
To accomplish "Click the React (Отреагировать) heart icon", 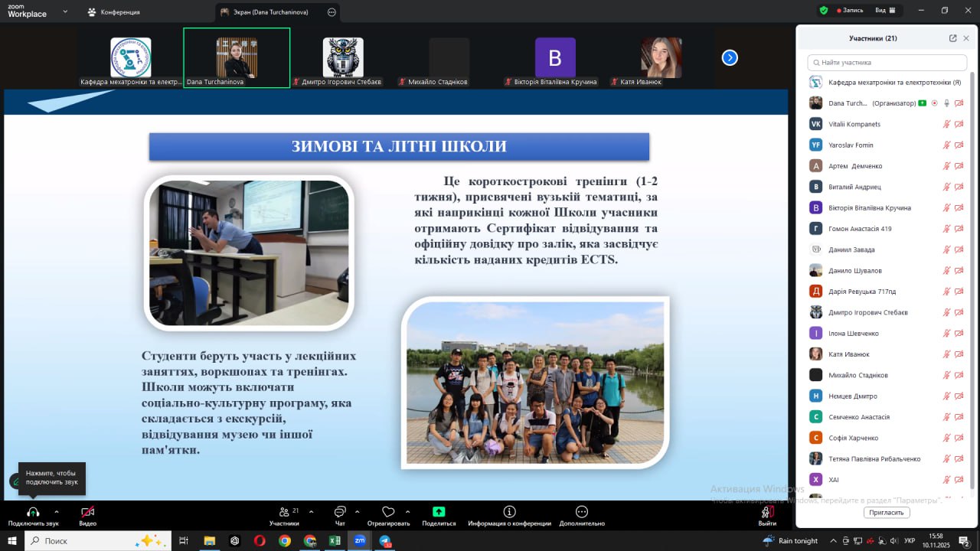I will click(x=388, y=512).
